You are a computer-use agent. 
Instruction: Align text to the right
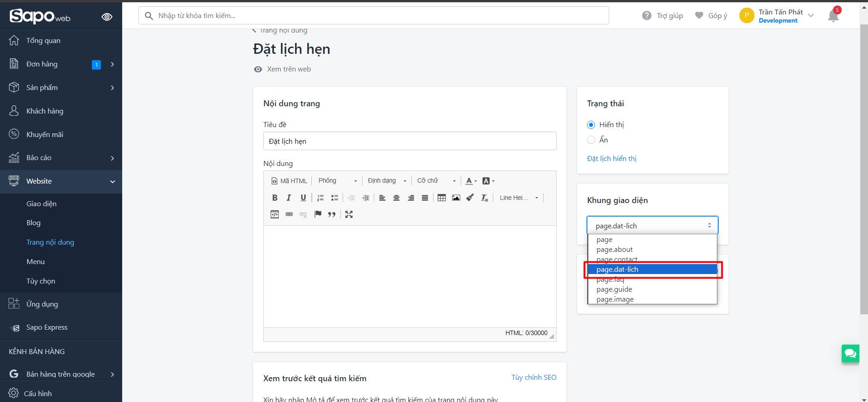(x=411, y=198)
